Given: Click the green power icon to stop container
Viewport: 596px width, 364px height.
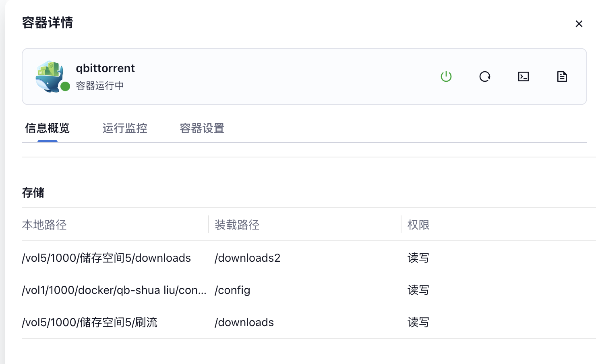Looking at the screenshot, I should (x=446, y=77).
